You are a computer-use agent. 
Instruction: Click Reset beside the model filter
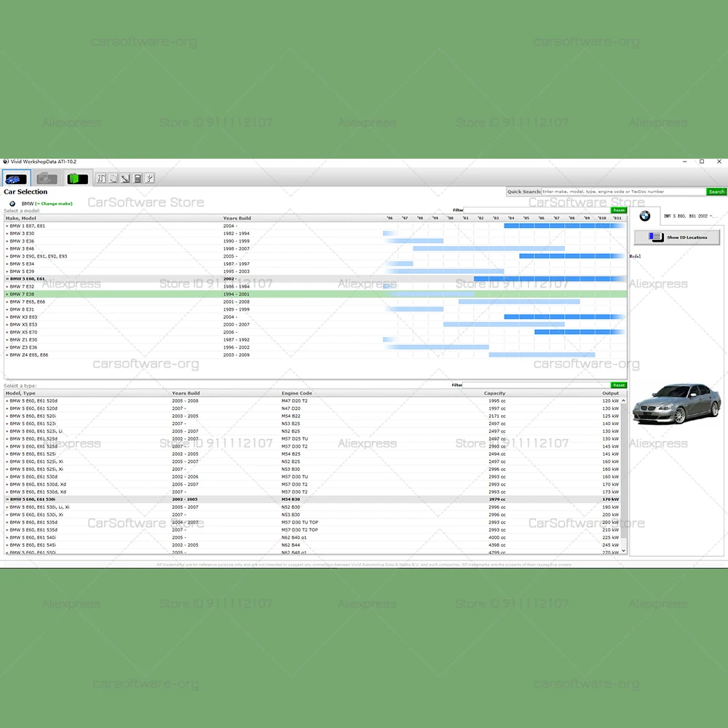point(618,210)
